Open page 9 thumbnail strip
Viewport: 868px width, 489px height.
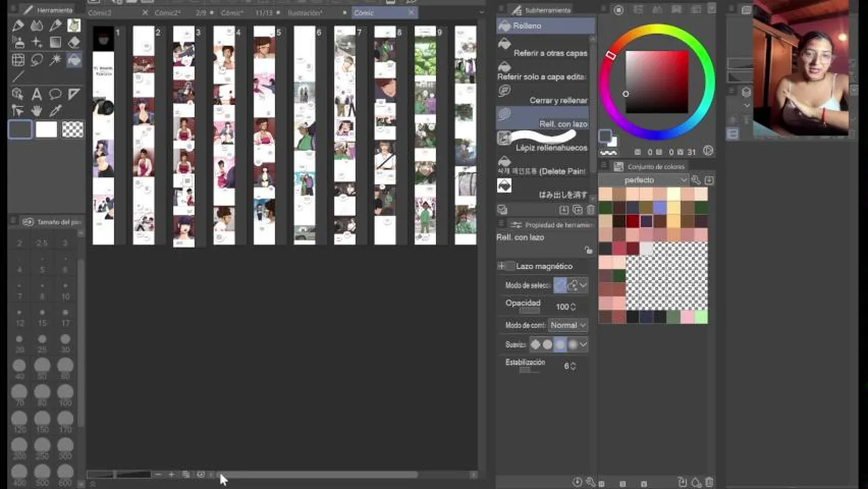425,135
